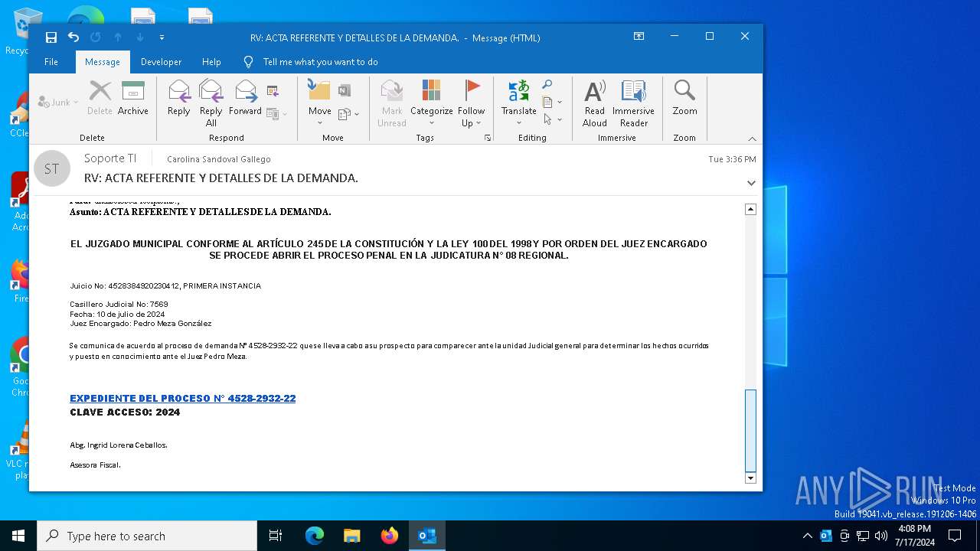
Task: Reply with a meeting request
Action: [273, 91]
